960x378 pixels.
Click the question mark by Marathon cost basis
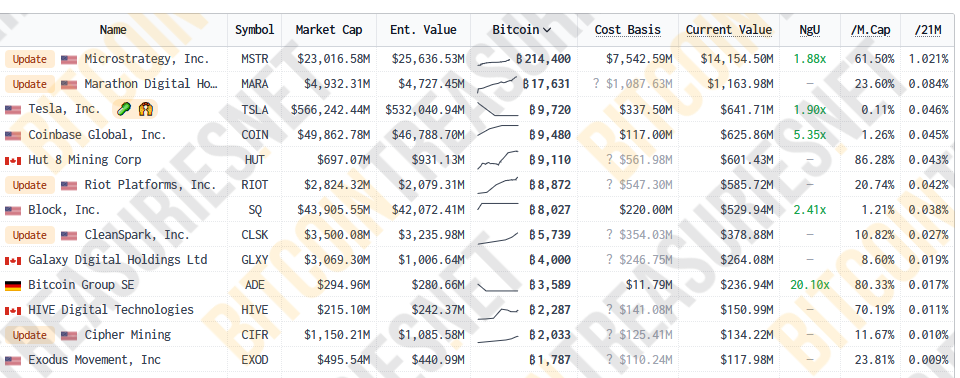tap(596, 84)
